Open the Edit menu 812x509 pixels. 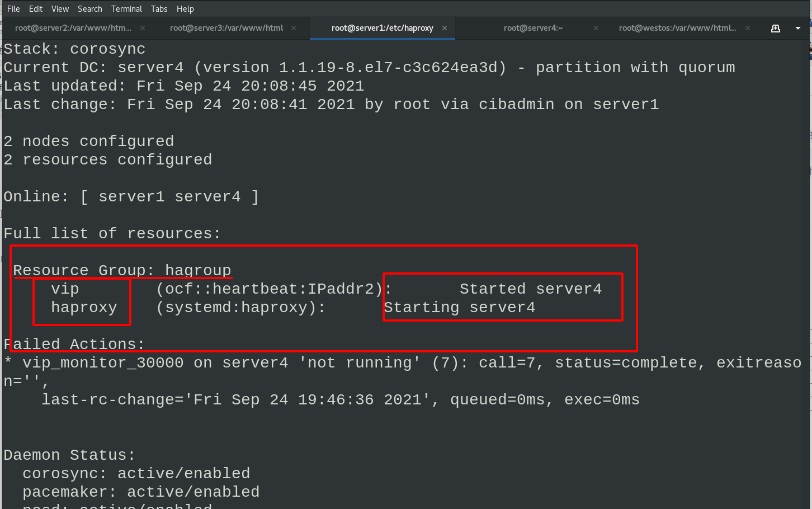coord(36,9)
